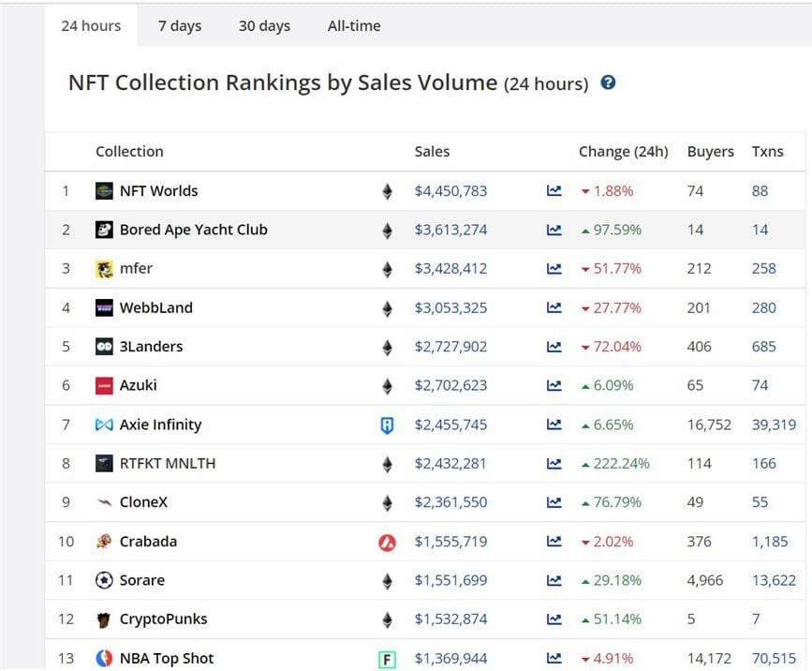812x671 pixels.
Task: Click the CloneX collection icon
Action: (103, 502)
